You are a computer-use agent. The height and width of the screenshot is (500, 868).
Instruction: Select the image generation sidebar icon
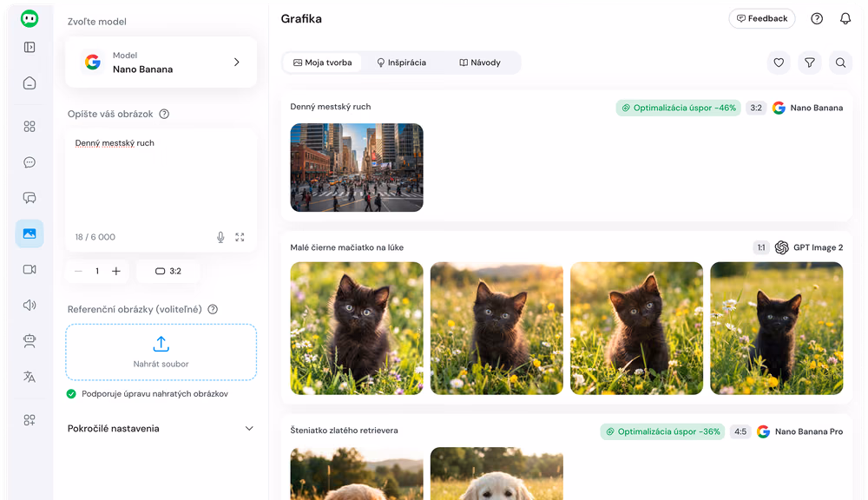coord(30,234)
